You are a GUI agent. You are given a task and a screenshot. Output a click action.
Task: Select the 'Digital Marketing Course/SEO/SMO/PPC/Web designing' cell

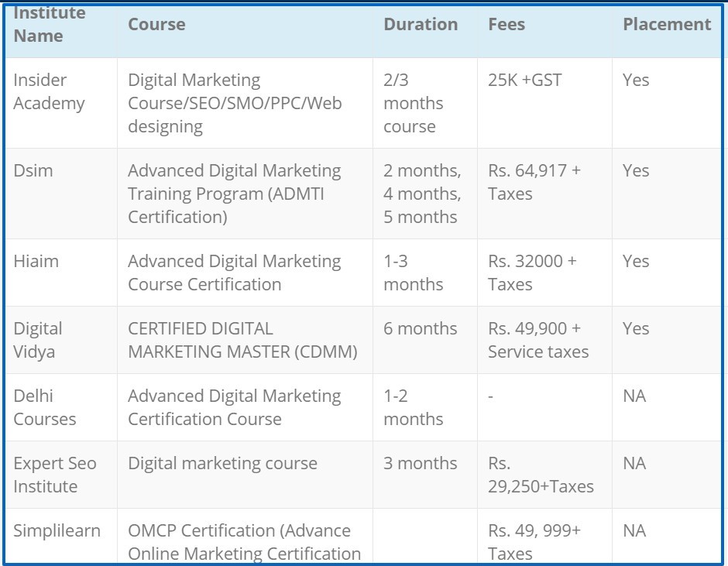click(x=246, y=103)
